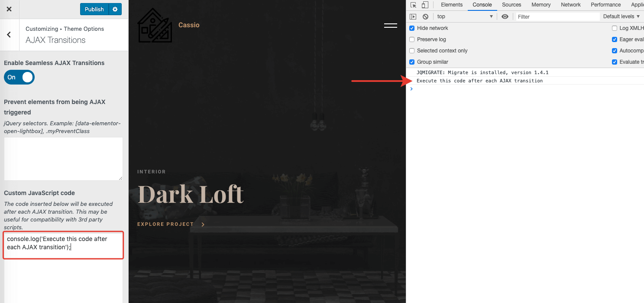The width and height of the screenshot is (644, 303).
Task: Click the Cassio house logo
Action: (155, 26)
